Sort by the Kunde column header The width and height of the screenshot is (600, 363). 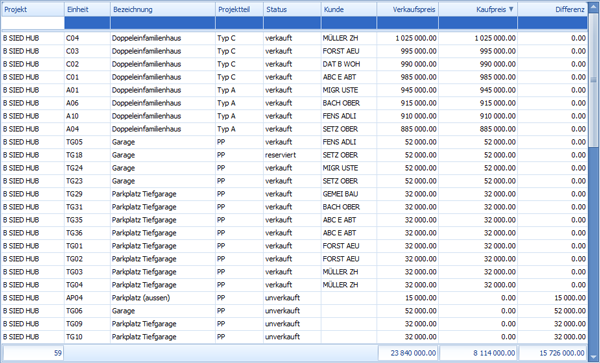tap(349, 9)
